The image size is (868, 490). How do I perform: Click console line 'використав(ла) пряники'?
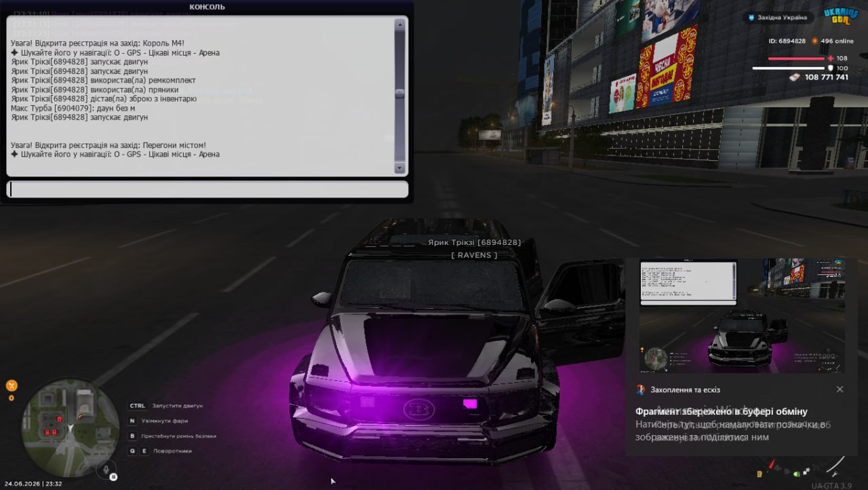[x=95, y=90]
